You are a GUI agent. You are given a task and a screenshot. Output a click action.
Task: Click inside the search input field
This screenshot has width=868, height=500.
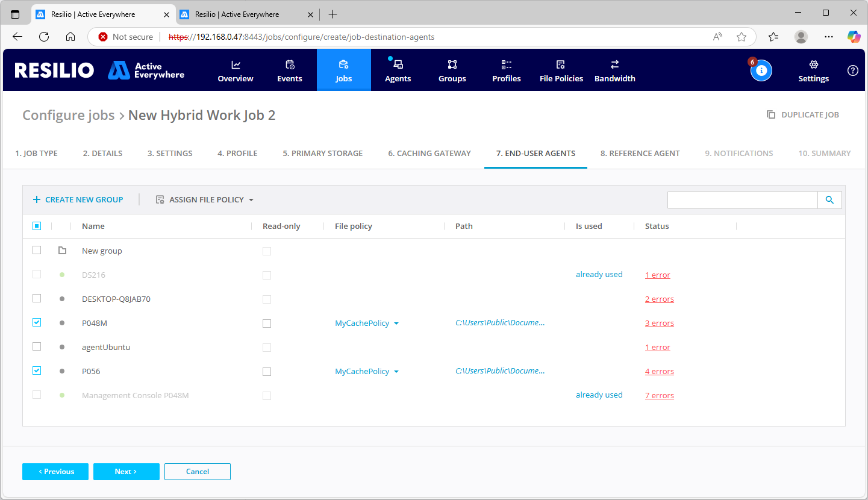pos(742,199)
